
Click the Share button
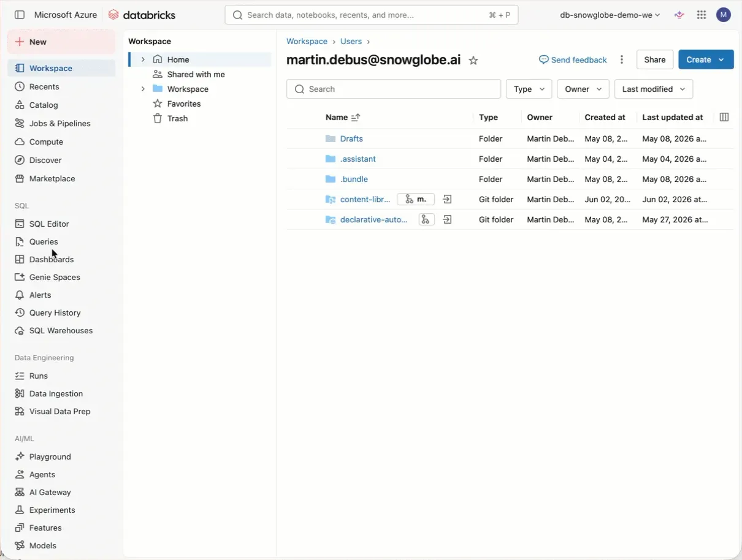click(x=655, y=59)
